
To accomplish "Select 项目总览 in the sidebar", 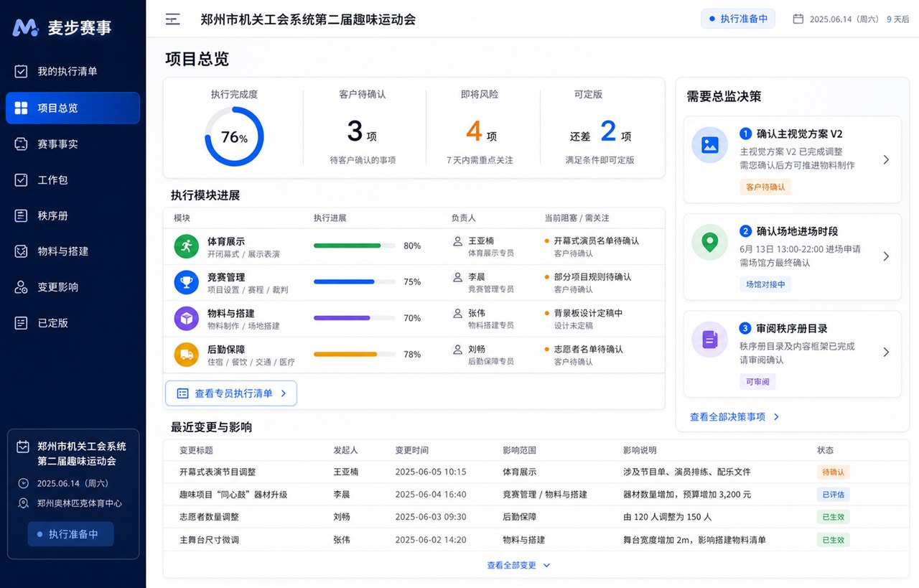I will point(73,108).
